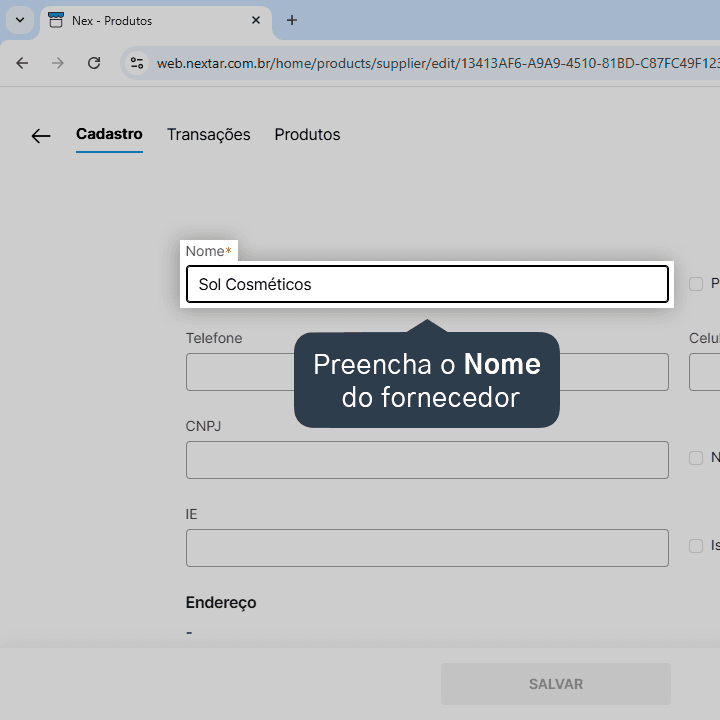Select the Nex - Produtos browser tab
This screenshot has width=720, height=720.
coord(156,21)
